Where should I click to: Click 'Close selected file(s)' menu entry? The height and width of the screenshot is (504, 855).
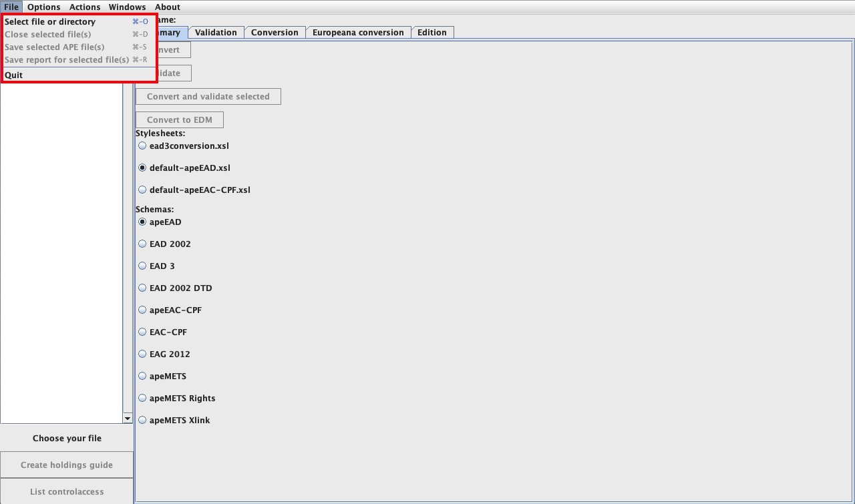tap(79, 35)
